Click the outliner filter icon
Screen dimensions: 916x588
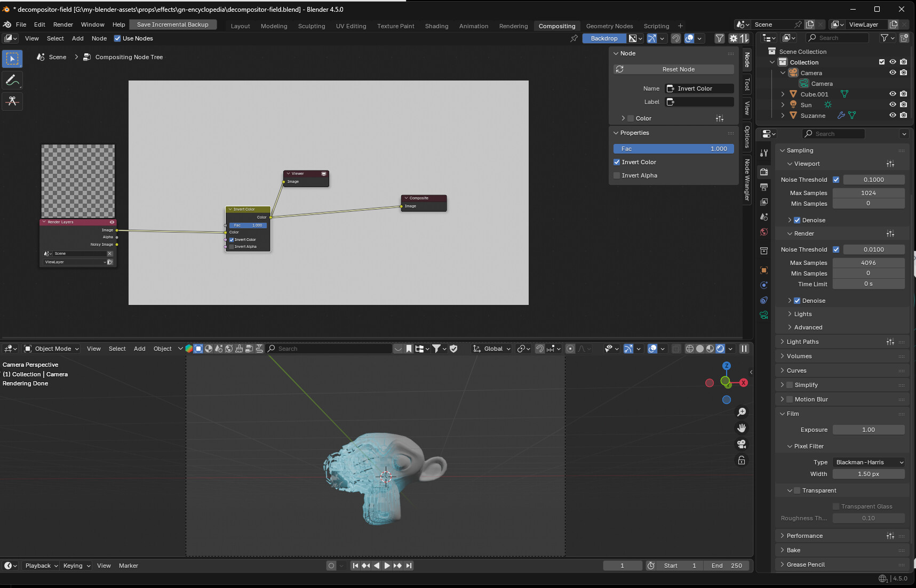pyautogui.click(x=885, y=38)
